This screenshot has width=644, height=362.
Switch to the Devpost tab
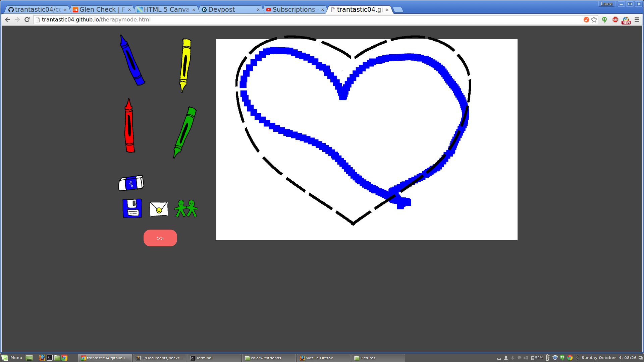(x=221, y=10)
